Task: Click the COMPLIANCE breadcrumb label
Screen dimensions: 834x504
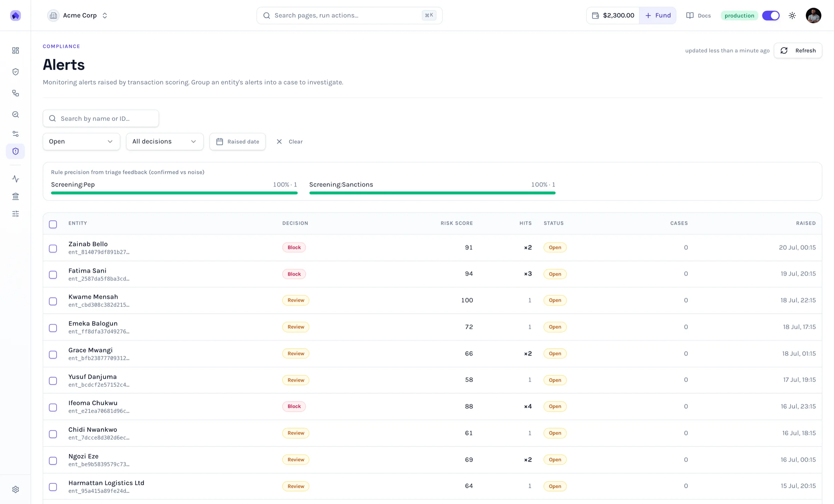Action: coord(62,46)
